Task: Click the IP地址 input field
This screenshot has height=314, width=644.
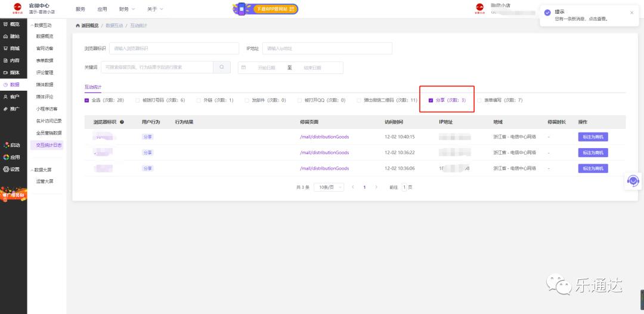Action: [x=327, y=48]
